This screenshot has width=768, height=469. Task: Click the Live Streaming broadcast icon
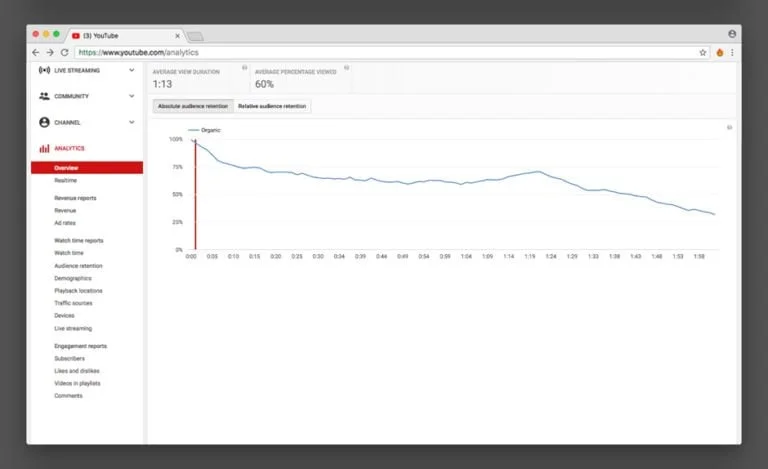tap(43, 71)
